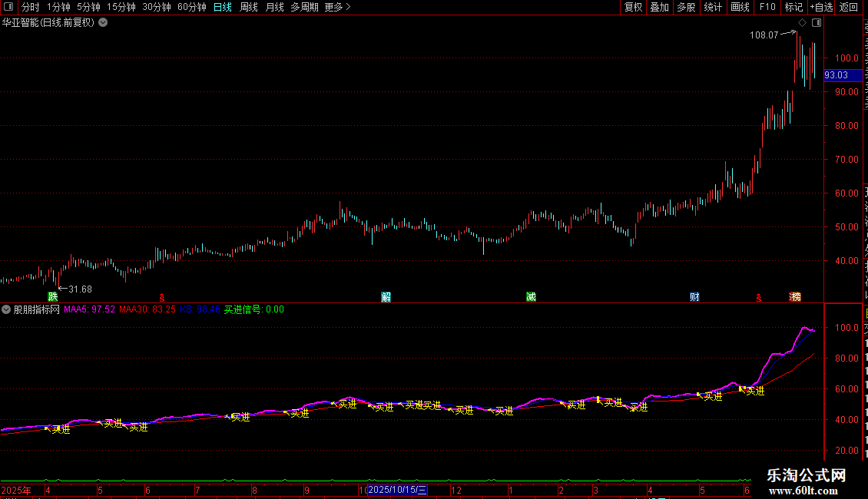Select the 日线 daily chart tab

point(223,7)
